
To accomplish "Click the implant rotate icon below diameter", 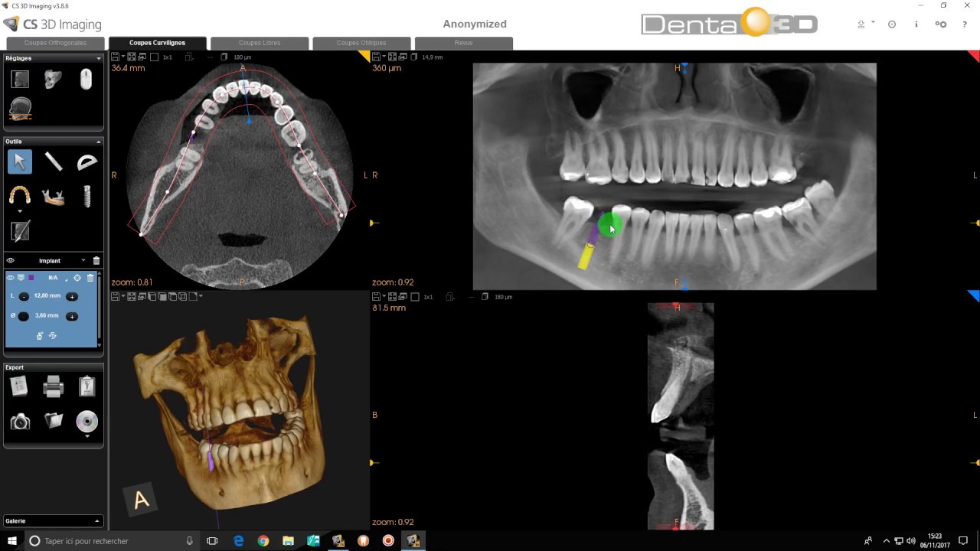I will click(53, 335).
